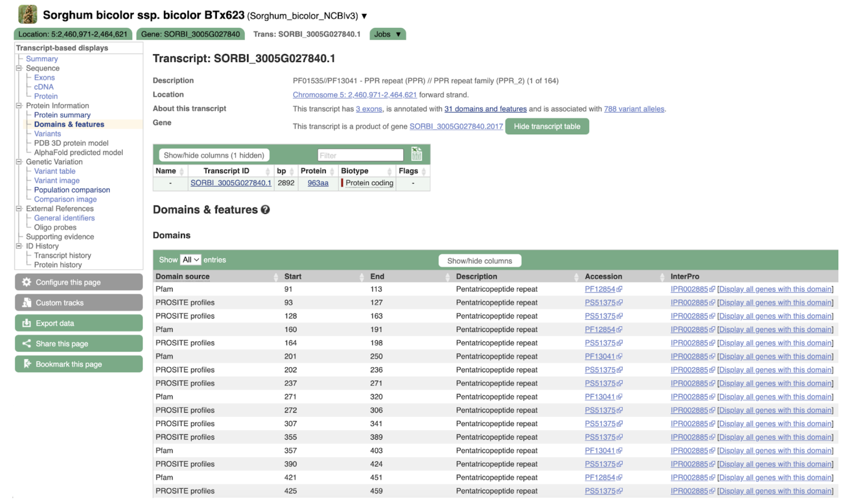This screenshot has height=504, width=849.
Task: Switch to the Gene SORBI_3005G027840 tab
Action: point(190,34)
